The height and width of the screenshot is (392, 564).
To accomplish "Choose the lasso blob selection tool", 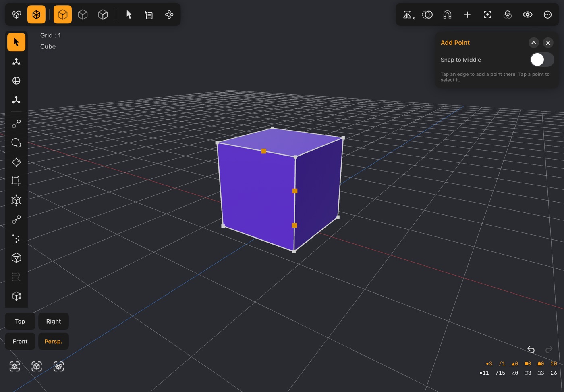I will click(16, 143).
